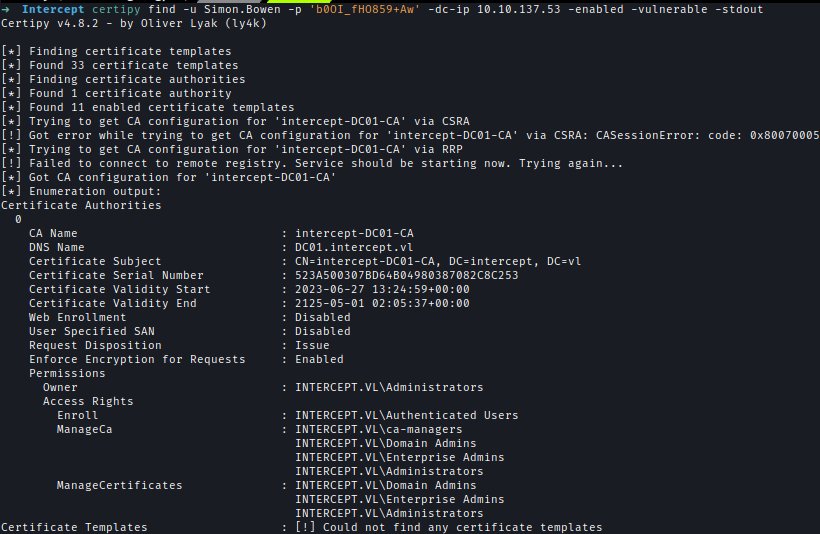Click the 'Request Disposition' Issue value

click(312, 346)
